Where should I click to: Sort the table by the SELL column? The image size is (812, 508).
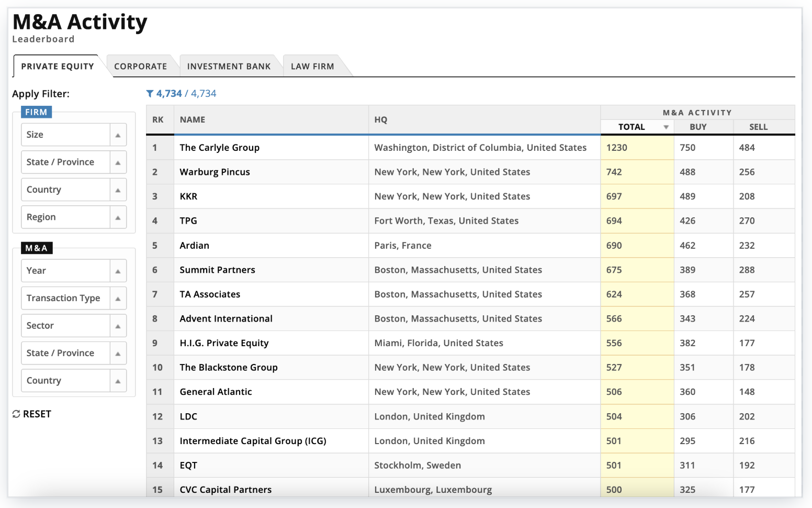758,127
